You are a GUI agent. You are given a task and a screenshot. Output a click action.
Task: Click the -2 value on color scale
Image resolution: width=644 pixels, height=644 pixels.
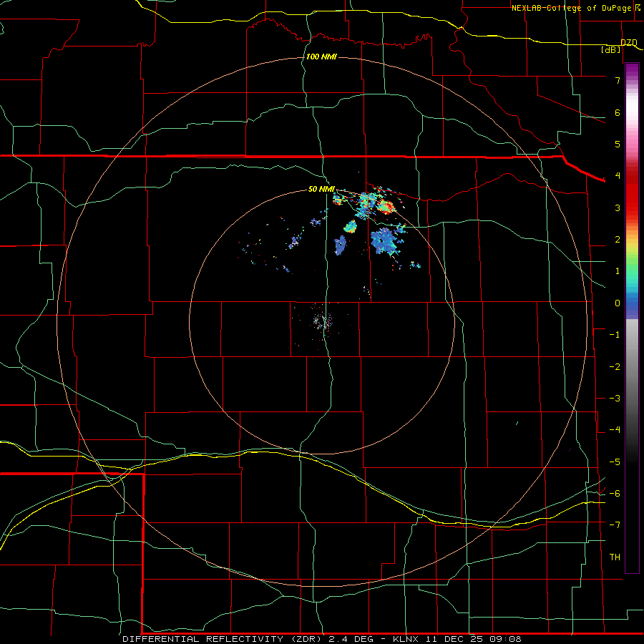coord(615,367)
